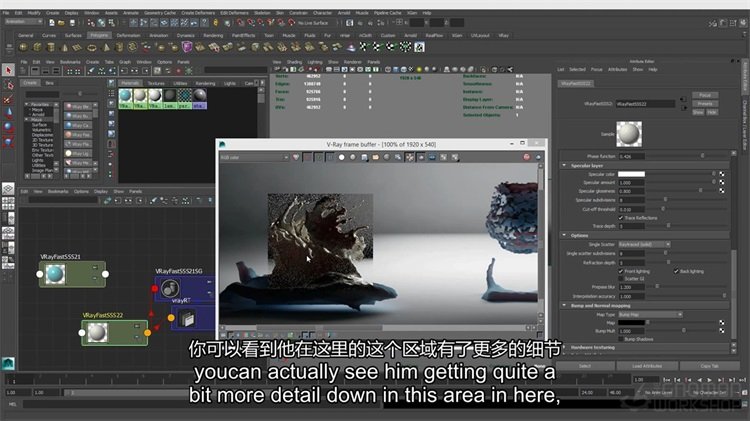Click the map checker icon next to Bump Mult

(722, 331)
